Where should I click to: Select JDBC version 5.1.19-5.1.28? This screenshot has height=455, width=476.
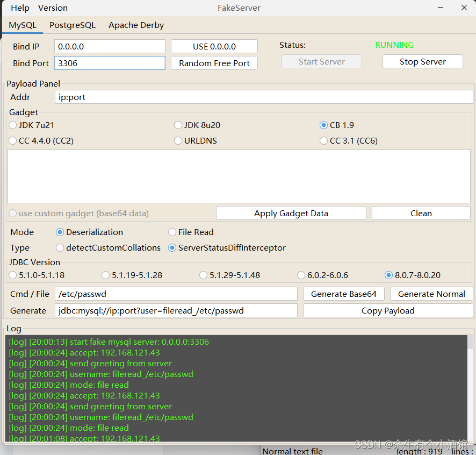tap(132, 275)
